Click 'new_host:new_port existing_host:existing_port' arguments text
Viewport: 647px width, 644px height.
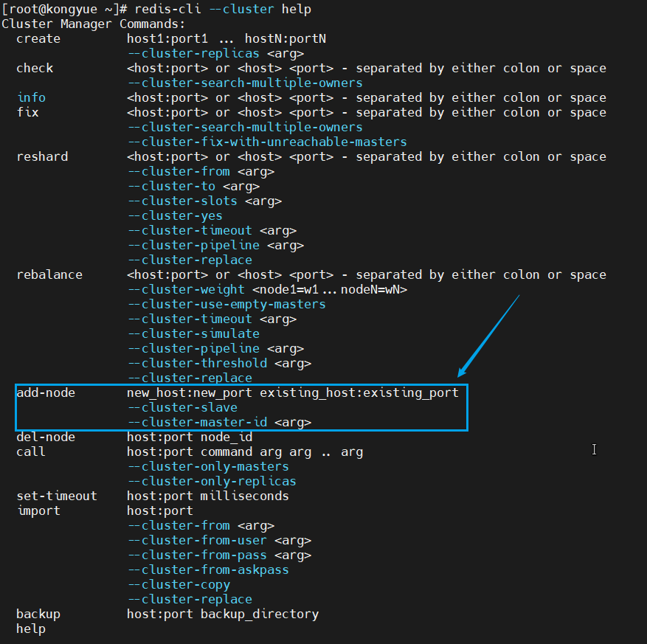point(293,392)
